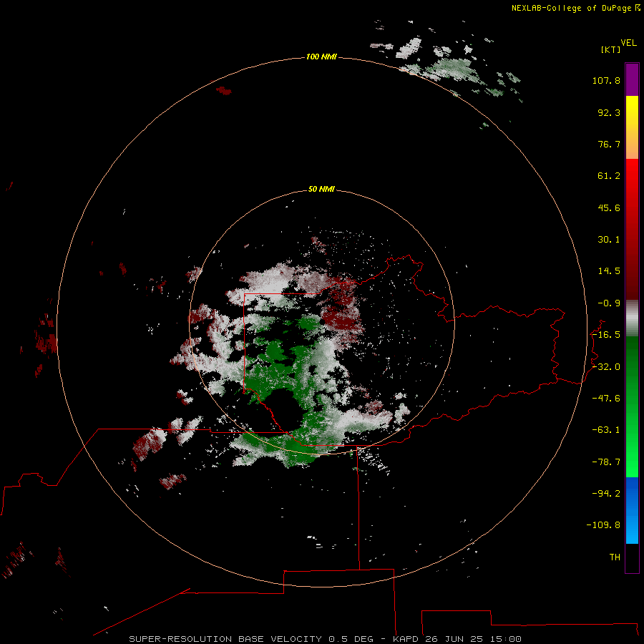Click the -0.9 velocity scale value
Viewport: 644px width, 644px height.
pyautogui.click(x=609, y=303)
